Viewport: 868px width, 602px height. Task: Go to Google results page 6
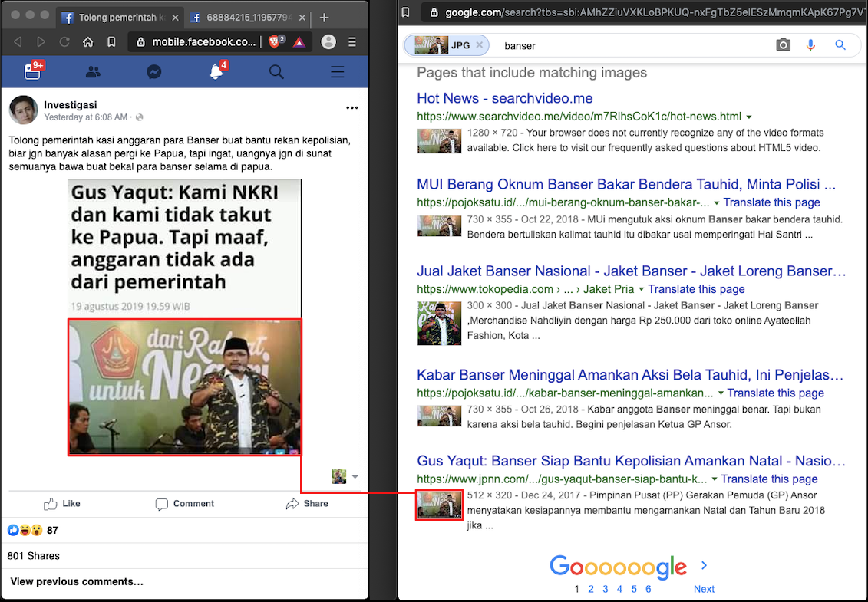click(648, 589)
